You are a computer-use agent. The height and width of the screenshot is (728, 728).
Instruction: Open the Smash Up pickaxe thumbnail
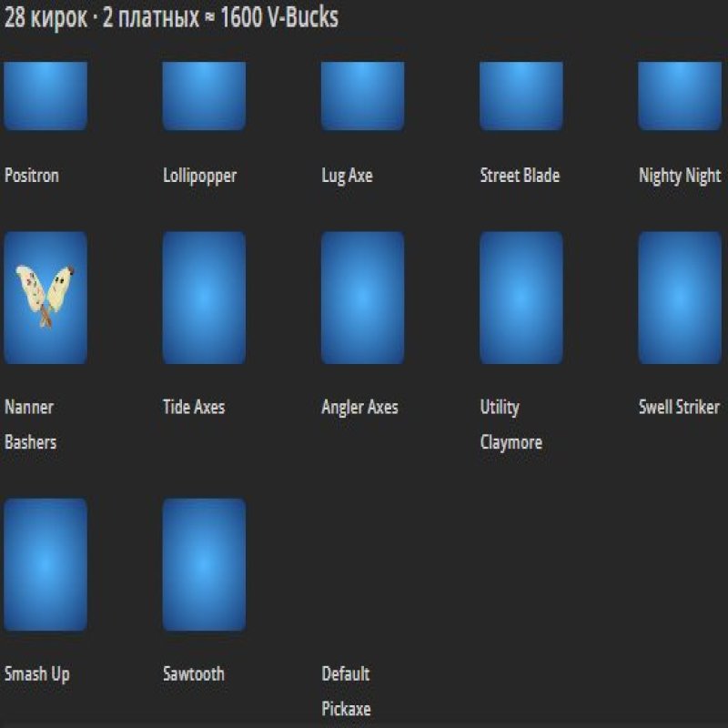(x=45, y=566)
